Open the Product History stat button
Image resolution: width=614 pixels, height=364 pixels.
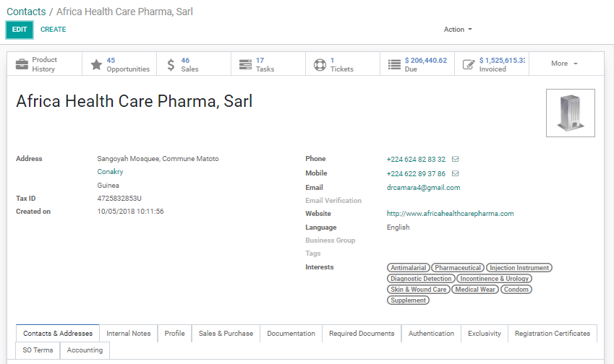pyautogui.click(x=45, y=64)
